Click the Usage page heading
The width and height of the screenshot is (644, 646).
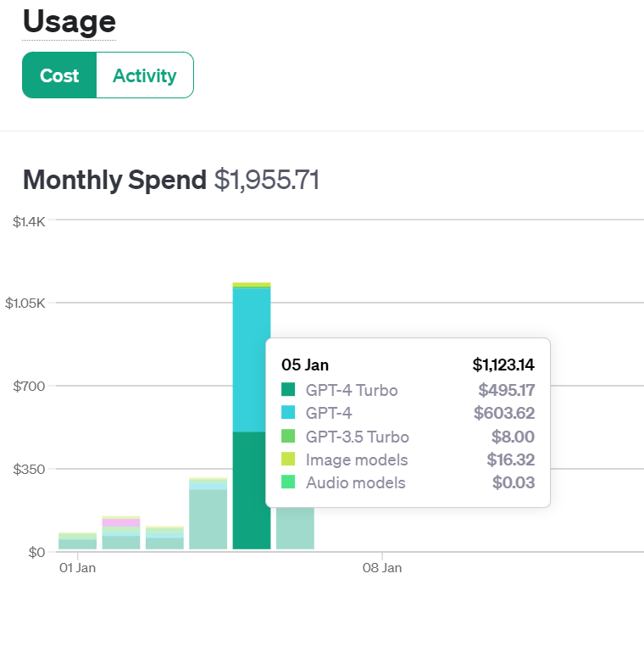pos(69,21)
